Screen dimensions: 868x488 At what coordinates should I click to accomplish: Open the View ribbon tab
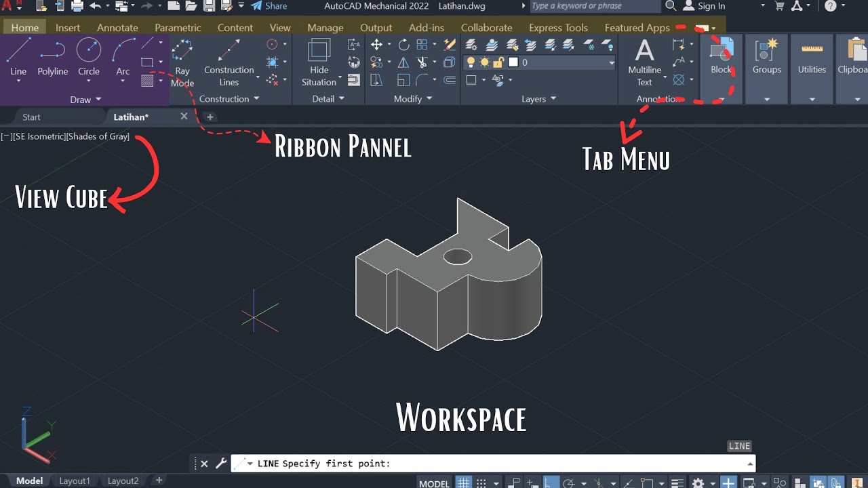click(280, 28)
